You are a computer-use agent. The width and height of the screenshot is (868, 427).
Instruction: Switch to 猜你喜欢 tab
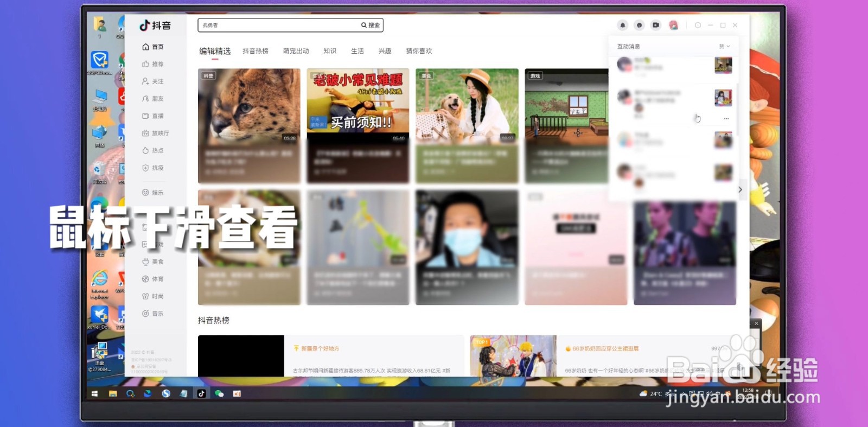pyautogui.click(x=419, y=51)
